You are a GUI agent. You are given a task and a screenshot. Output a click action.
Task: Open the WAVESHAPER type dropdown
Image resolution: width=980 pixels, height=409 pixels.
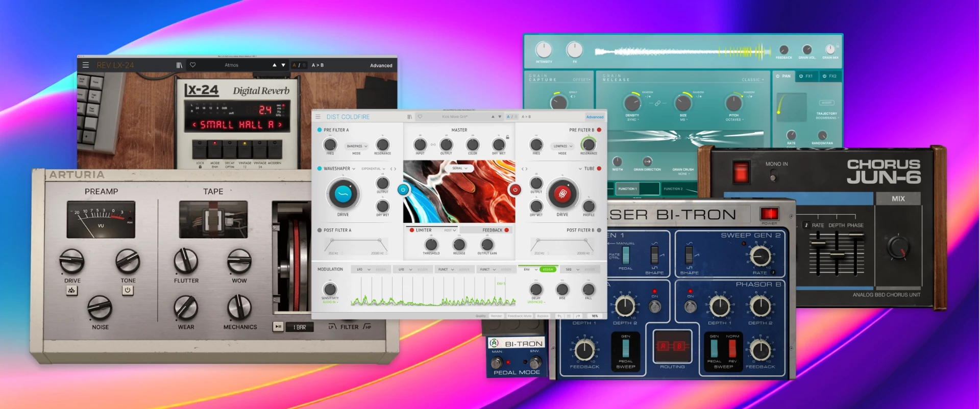point(339,169)
